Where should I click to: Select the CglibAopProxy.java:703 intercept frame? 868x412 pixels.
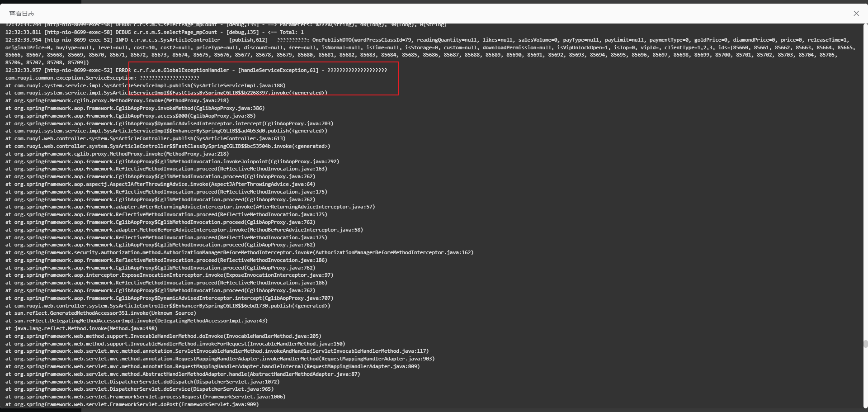point(170,124)
